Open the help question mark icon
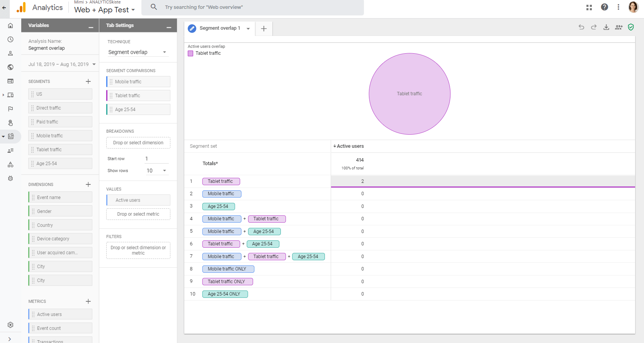Image resolution: width=644 pixels, height=343 pixels. [x=604, y=7]
